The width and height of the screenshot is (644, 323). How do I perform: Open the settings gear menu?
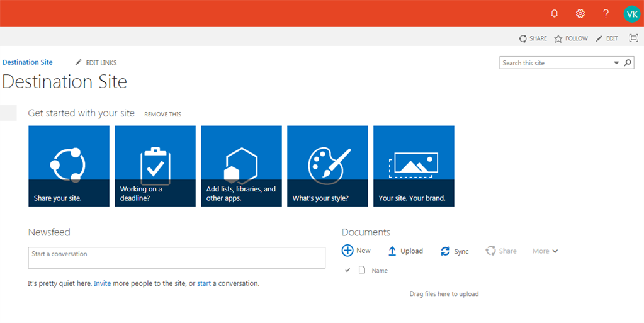pos(580,13)
